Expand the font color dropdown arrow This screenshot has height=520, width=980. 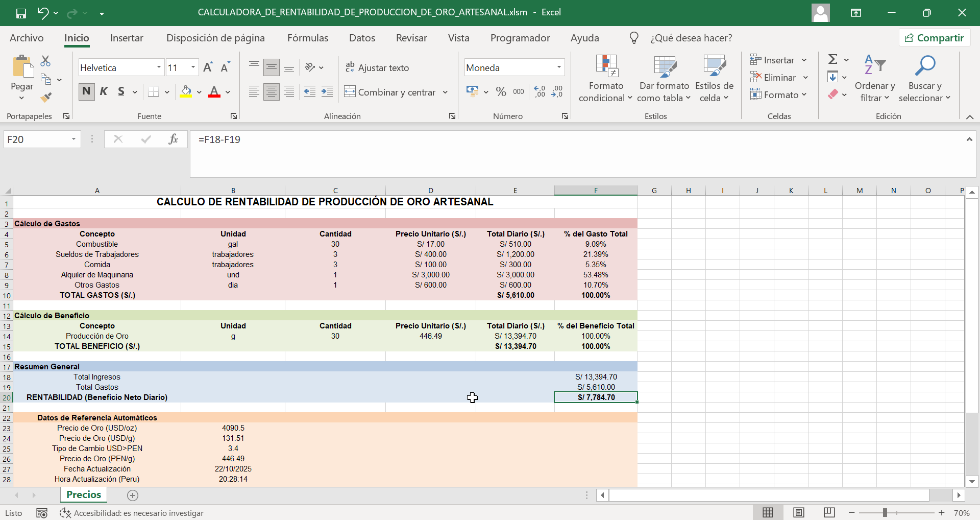[228, 92]
